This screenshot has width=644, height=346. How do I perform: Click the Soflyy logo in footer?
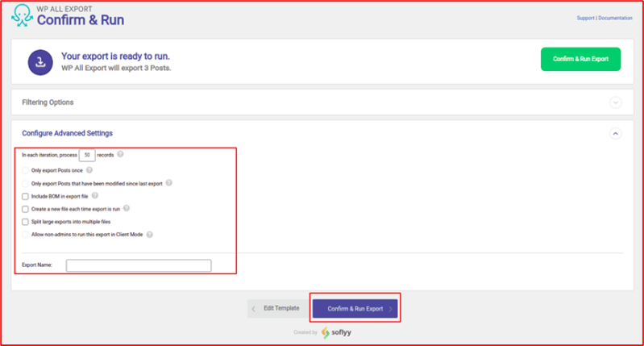(336, 332)
